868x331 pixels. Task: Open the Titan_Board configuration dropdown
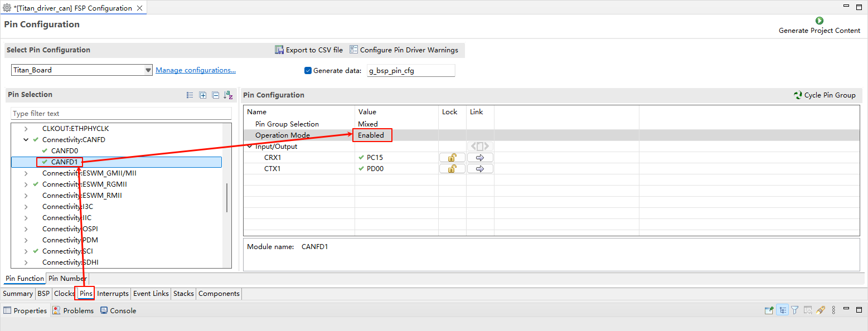[148, 70]
